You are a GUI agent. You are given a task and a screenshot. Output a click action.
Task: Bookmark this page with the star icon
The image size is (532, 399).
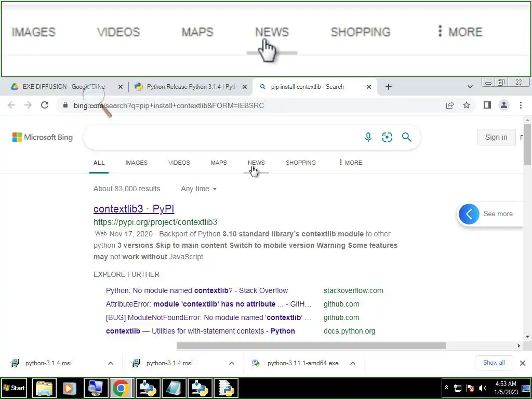pyautogui.click(x=467, y=105)
